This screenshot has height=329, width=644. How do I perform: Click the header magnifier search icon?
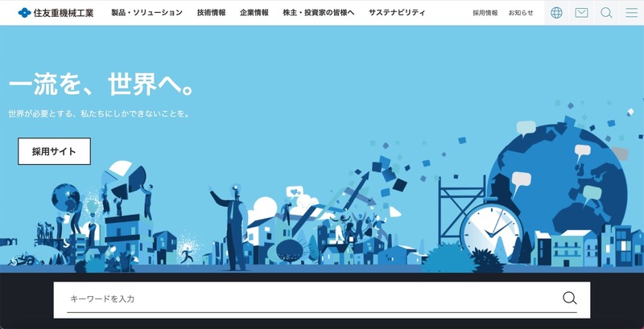click(606, 13)
